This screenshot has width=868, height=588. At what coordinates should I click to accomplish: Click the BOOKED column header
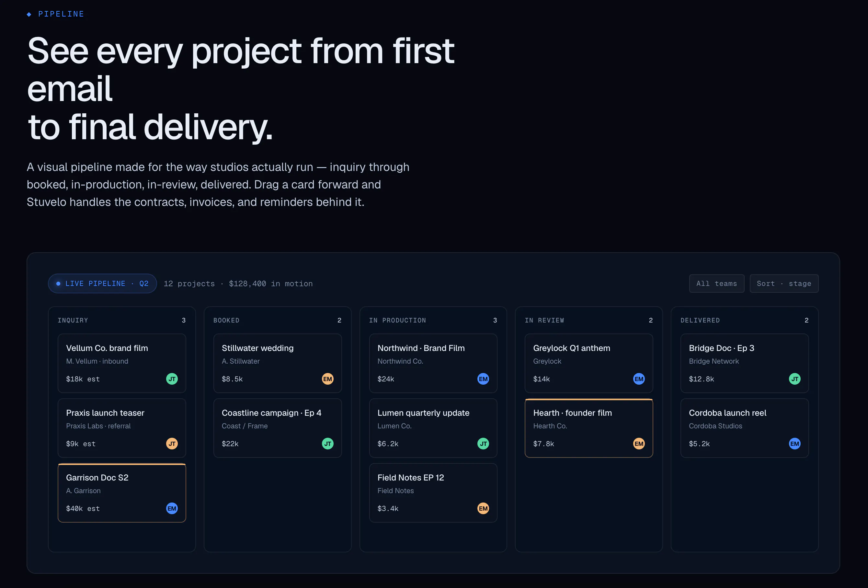coord(226,320)
